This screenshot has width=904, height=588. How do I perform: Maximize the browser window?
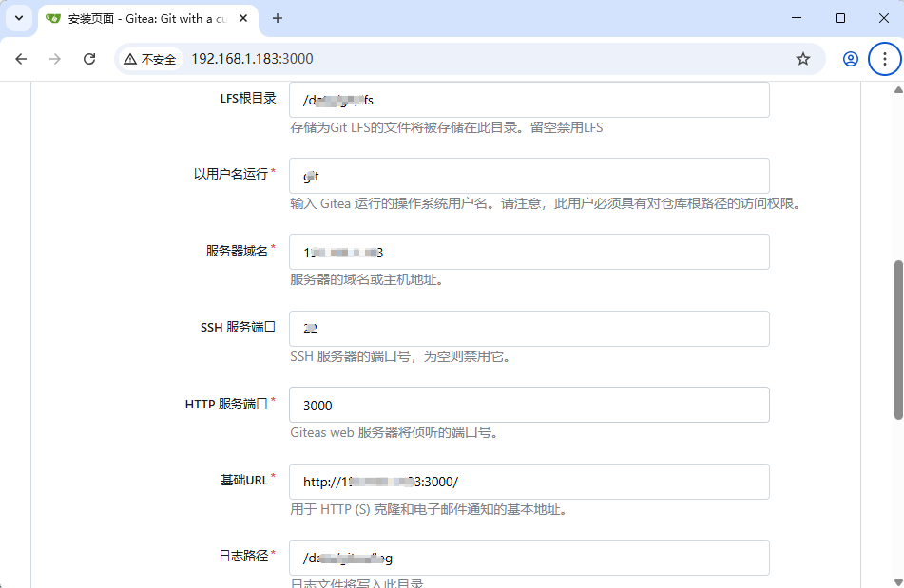tap(840, 18)
